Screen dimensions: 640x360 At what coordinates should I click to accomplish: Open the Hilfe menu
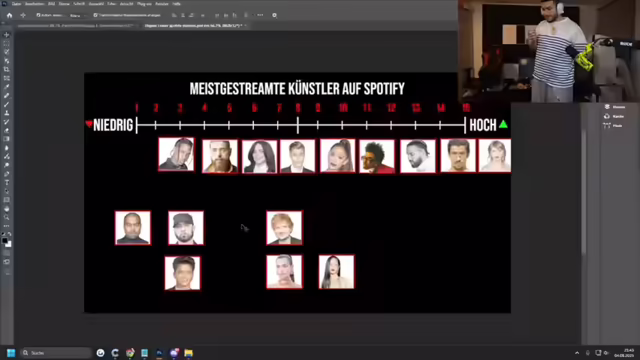[x=176, y=4]
